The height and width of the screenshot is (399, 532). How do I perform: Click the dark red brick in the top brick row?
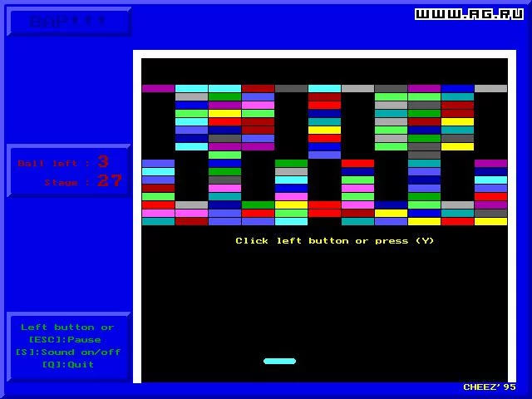coord(258,89)
